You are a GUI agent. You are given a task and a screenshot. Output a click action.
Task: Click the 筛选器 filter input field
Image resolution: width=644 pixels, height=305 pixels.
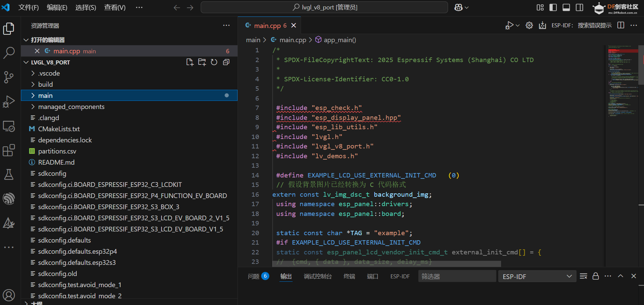[457, 276]
